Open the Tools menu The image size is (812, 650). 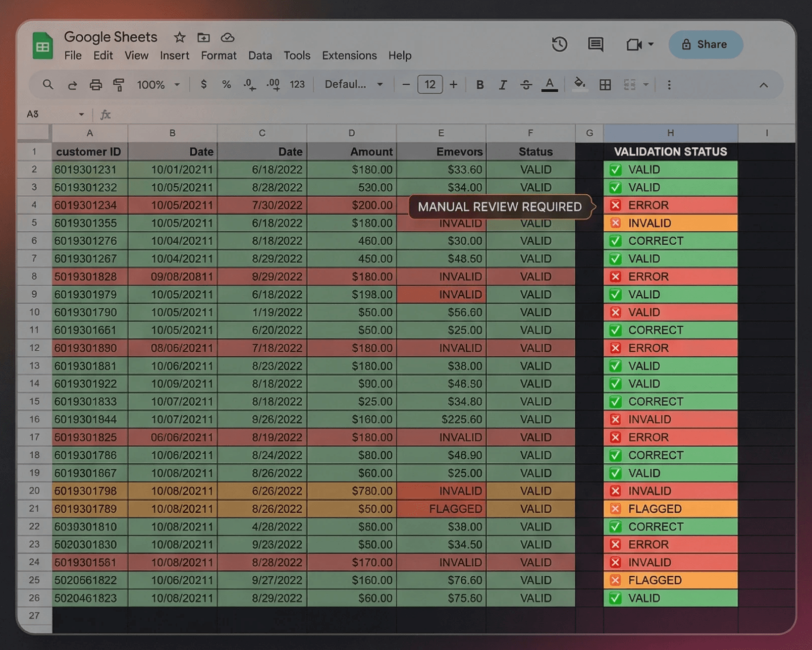click(297, 56)
